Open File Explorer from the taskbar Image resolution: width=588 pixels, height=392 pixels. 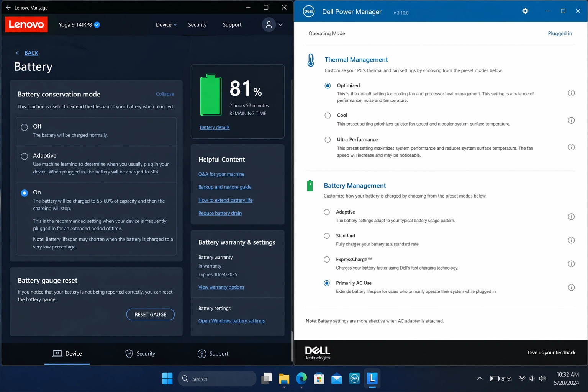point(284,379)
